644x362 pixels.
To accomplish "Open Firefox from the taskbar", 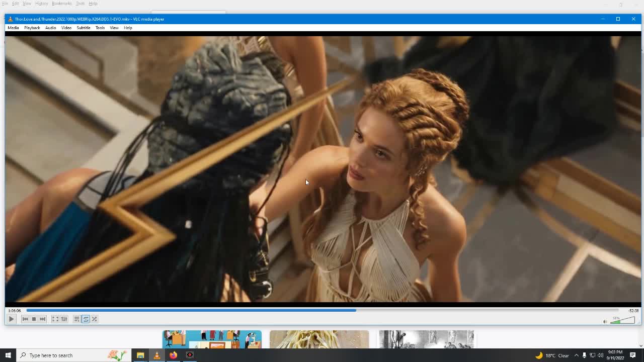I will 173,355.
